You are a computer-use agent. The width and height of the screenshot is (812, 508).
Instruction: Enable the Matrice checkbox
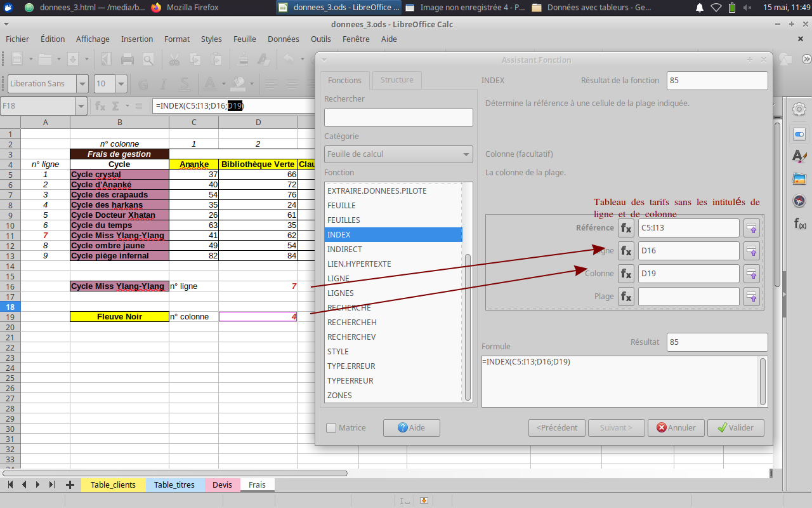click(331, 428)
